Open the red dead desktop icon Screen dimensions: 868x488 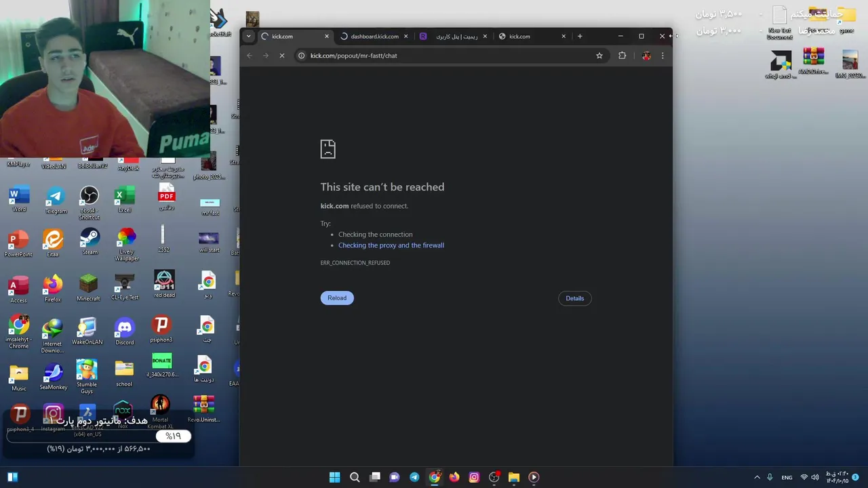(164, 284)
